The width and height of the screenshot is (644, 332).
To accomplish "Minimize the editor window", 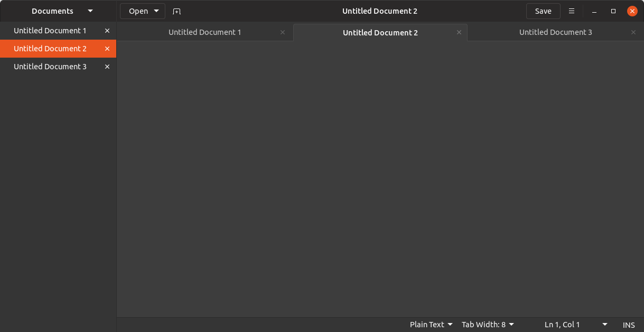I will (594, 11).
